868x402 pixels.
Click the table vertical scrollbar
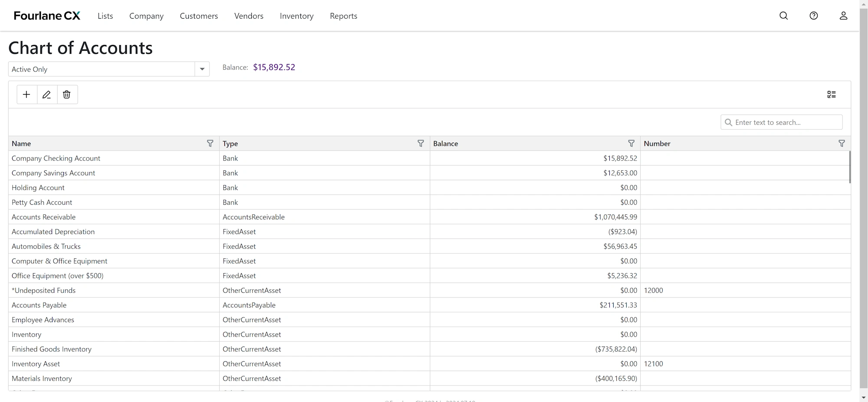coord(849,167)
